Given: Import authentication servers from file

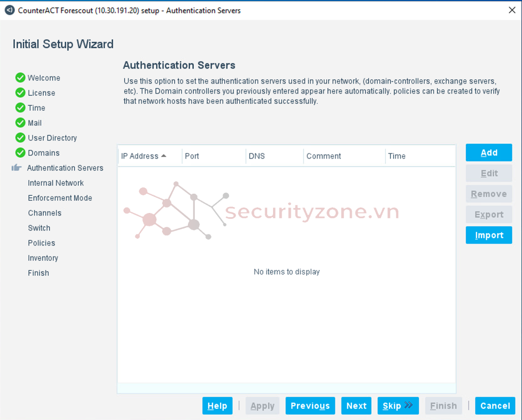Looking at the screenshot, I should click(x=489, y=235).
